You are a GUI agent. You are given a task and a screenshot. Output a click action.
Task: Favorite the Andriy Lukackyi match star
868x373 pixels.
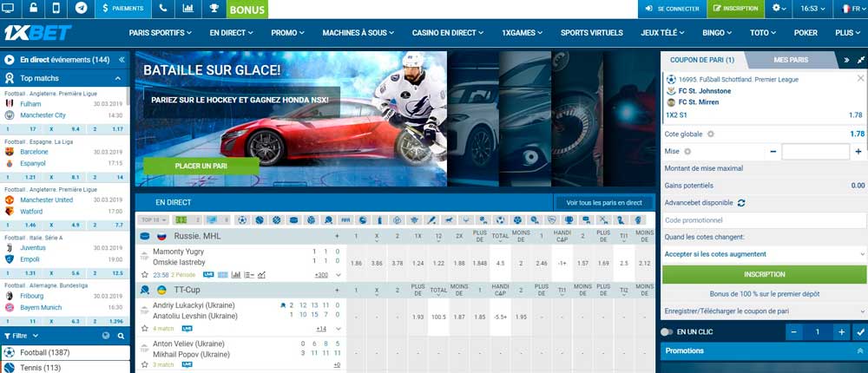[x=144, y=328]
